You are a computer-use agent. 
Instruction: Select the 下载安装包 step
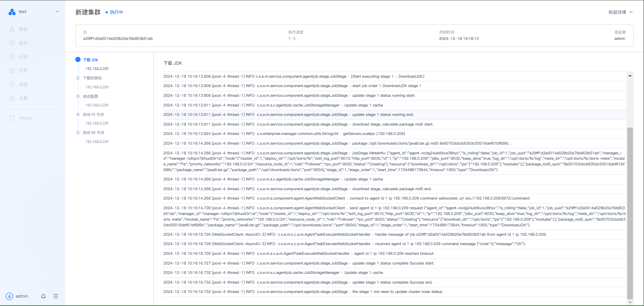[x=92, y=78]
